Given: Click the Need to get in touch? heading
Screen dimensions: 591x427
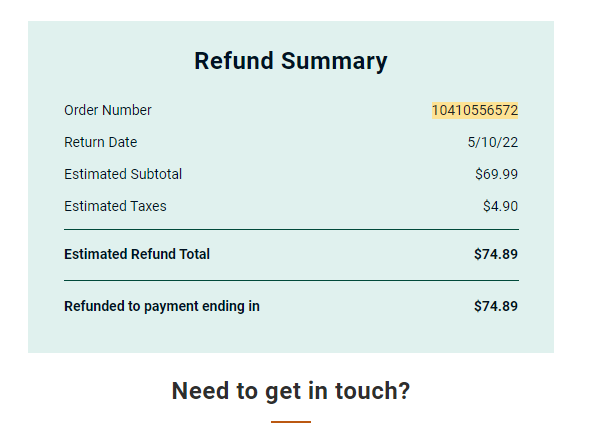Looking at the screenshot, I should (291, 391).
